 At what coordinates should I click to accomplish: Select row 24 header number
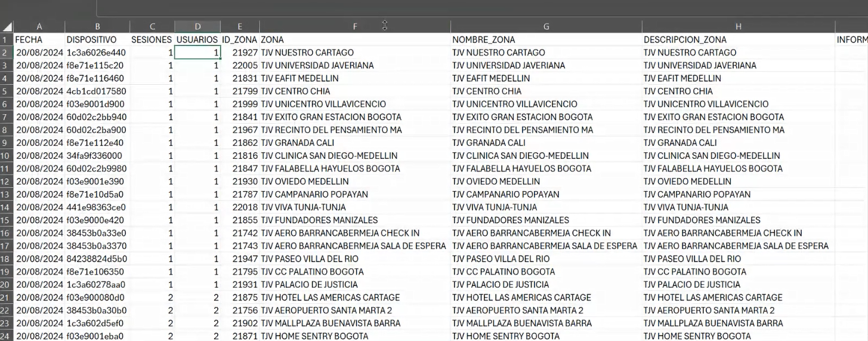click(x=7, y=336)
